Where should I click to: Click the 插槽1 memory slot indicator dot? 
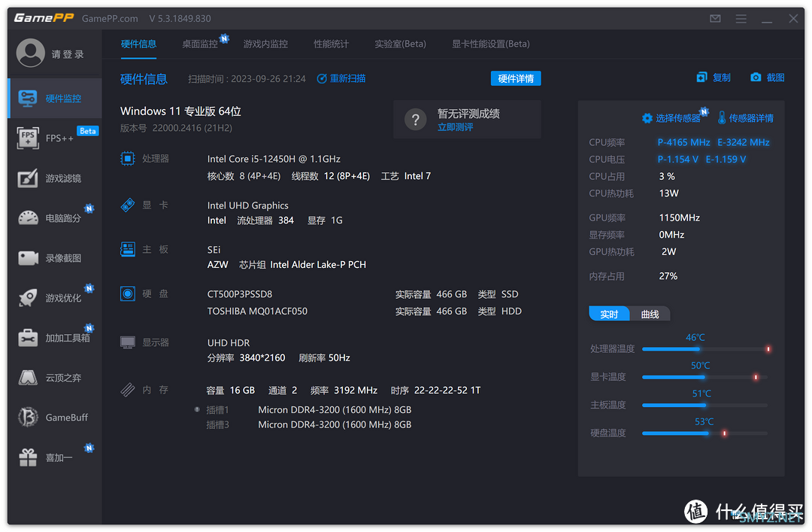click(197, 409)
